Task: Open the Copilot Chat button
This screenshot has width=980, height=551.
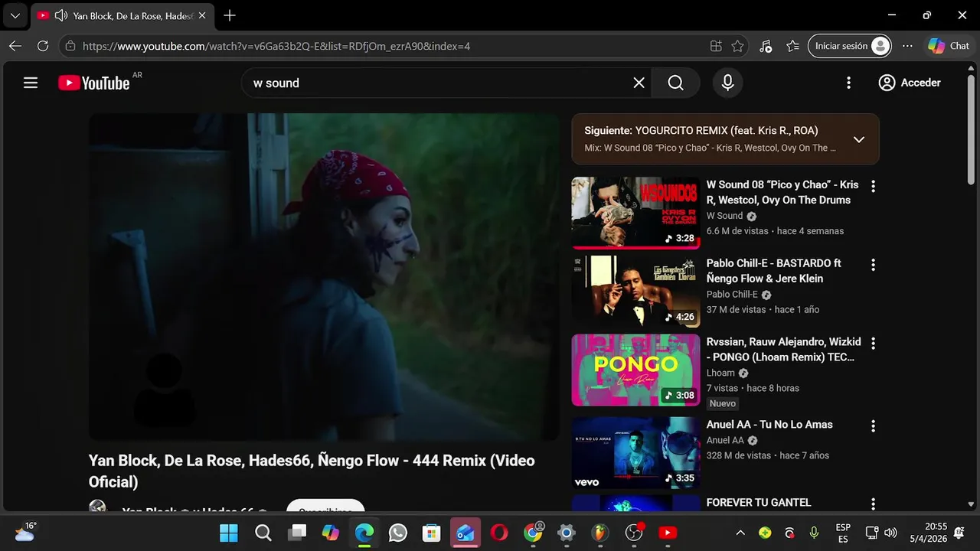Action: point(949,46)
